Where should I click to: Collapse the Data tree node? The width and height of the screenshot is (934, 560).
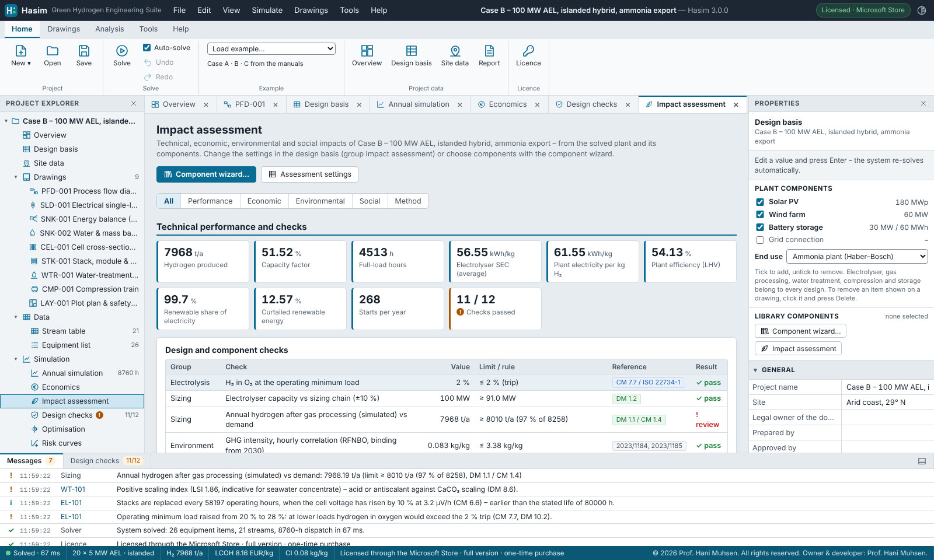[x=16, y=317]
